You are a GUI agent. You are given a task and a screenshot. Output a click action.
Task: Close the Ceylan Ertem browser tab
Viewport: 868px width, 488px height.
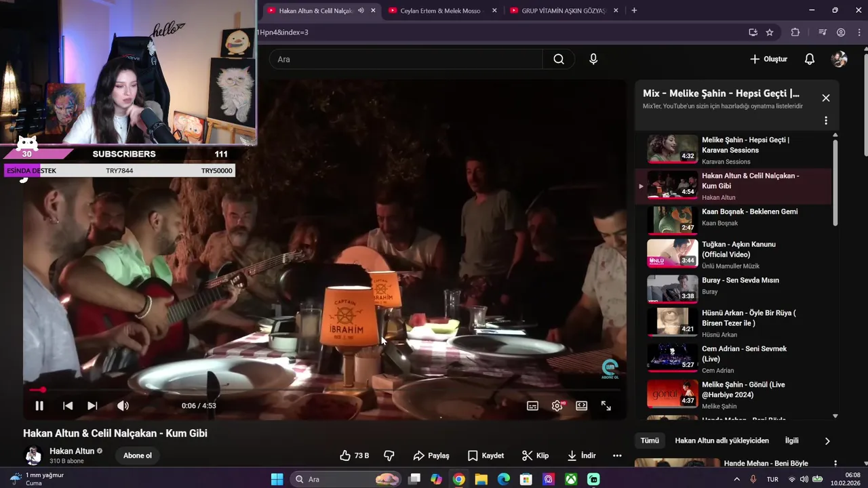[x=494, y=10]
